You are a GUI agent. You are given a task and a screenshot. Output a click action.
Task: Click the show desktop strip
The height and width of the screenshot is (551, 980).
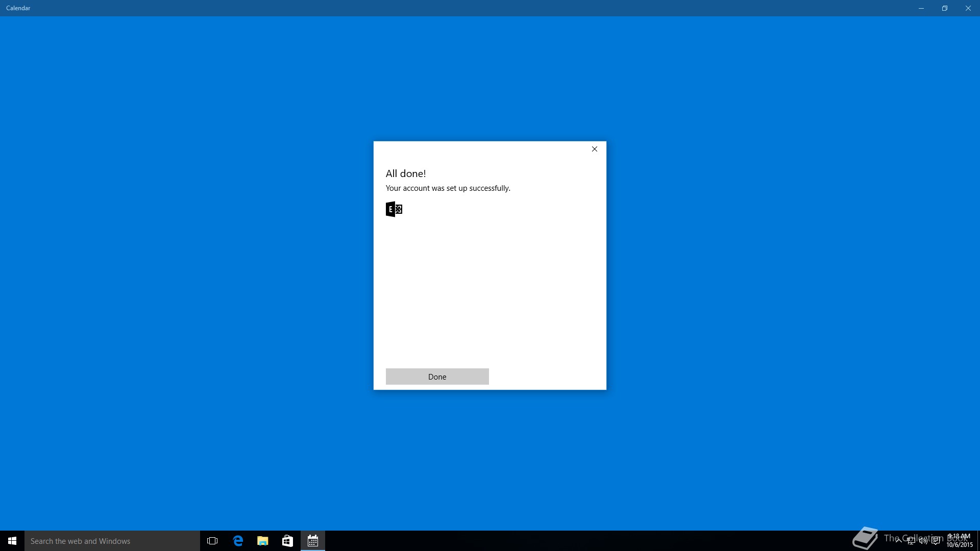click(x=978, y=541)
